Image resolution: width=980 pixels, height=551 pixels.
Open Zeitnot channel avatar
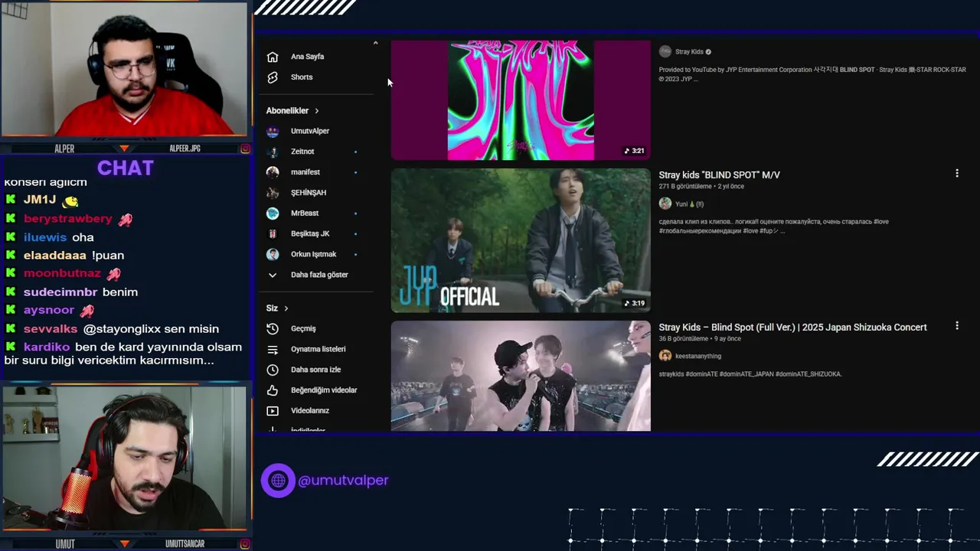coord(273,152)
